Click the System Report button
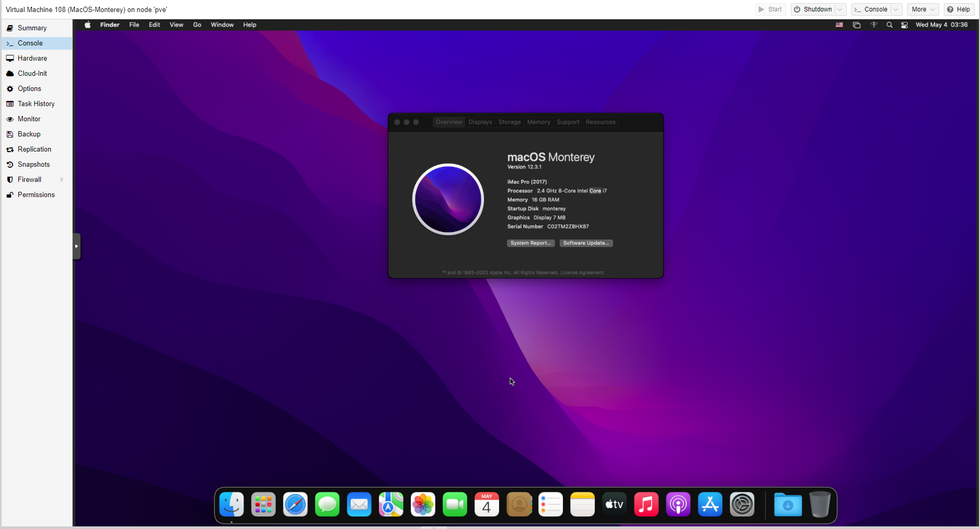Viewport: 980px width, 529px height. click(531, 243)
